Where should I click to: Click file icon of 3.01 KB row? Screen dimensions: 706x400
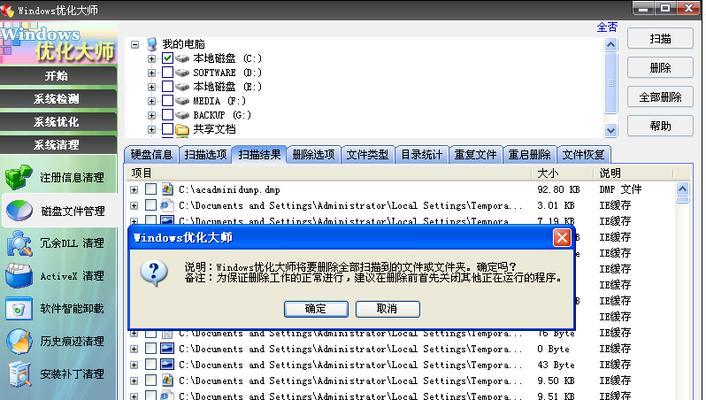click(167, 205)
